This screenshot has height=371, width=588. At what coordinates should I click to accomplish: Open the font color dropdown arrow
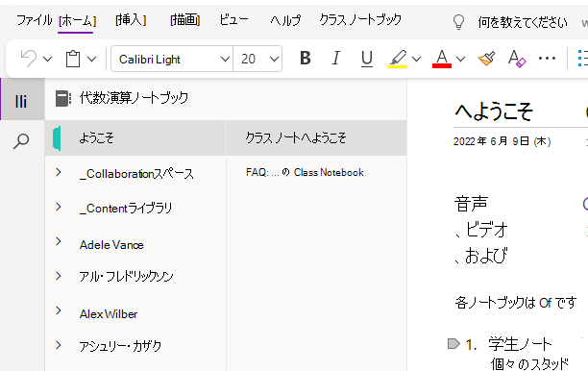coord(461,60)
